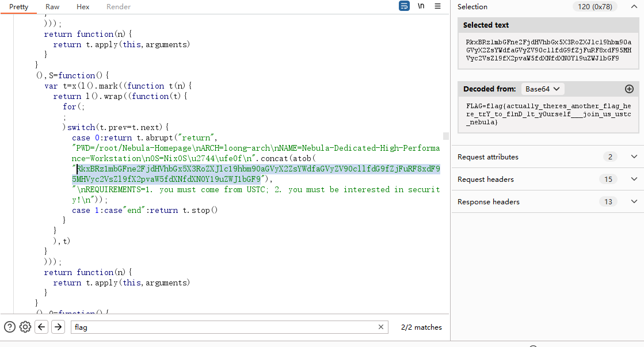Click the 'var t=x(l().mark((function t(n){' line

pyautogui.click(x=118, y=86)
